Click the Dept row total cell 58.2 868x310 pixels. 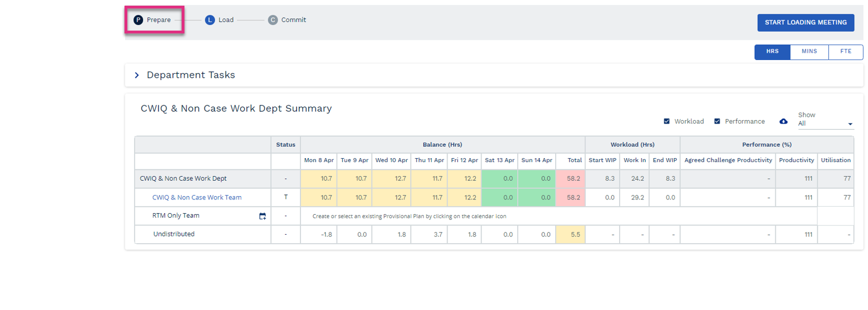pyautogui.click(x=570, y=179)
